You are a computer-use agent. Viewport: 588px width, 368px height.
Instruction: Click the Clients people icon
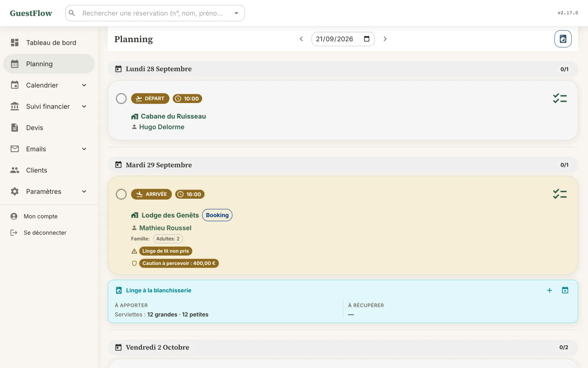[15, 170]
